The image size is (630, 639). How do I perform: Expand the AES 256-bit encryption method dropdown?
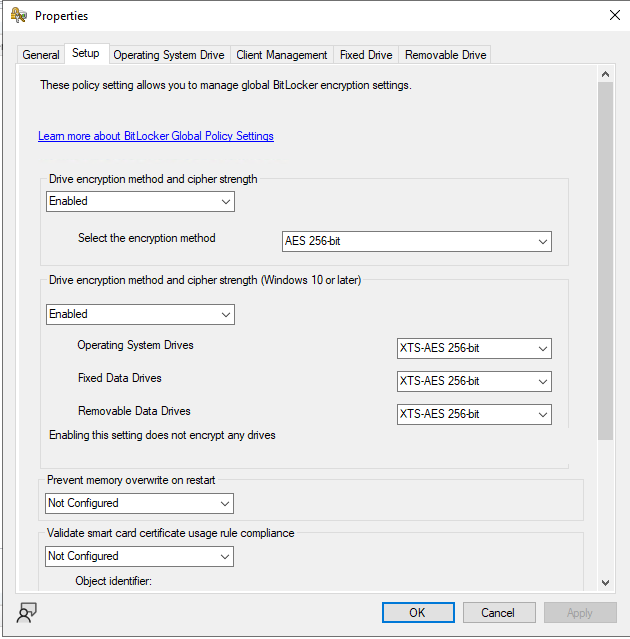[x=416, y=241]
